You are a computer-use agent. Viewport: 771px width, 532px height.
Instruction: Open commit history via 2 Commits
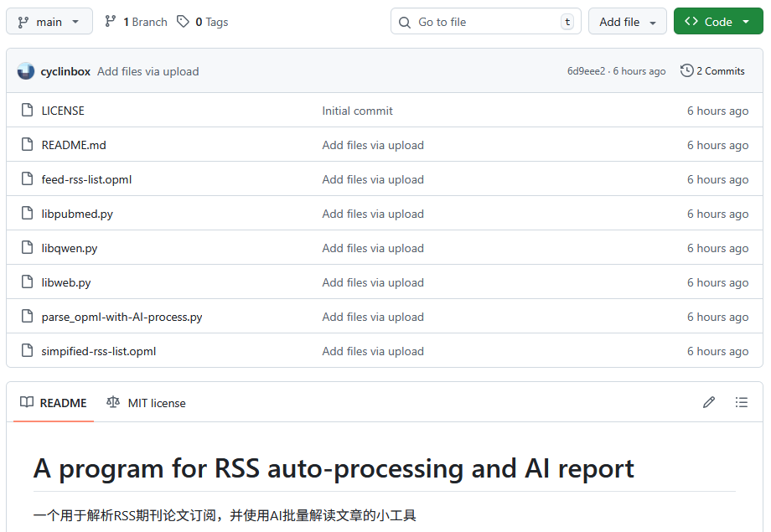point(712,71)
